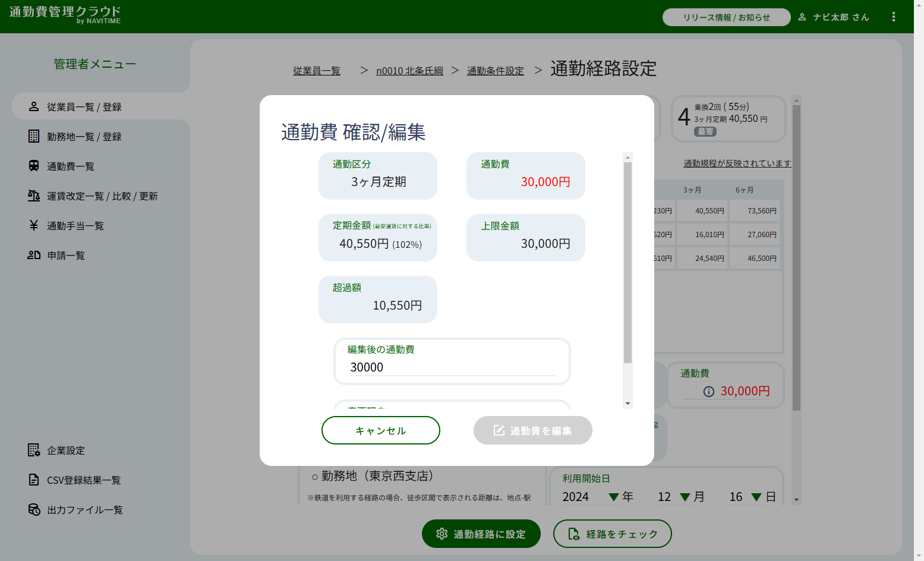924x561 pixels.
Task: Click the 超過額 10,550円 card
Action: click(x=378, y=300)
